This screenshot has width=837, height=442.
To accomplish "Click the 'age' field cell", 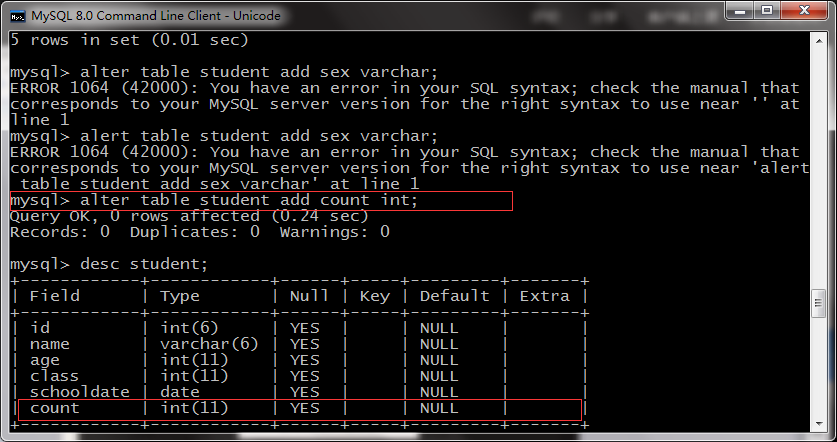I will (45, 360).
